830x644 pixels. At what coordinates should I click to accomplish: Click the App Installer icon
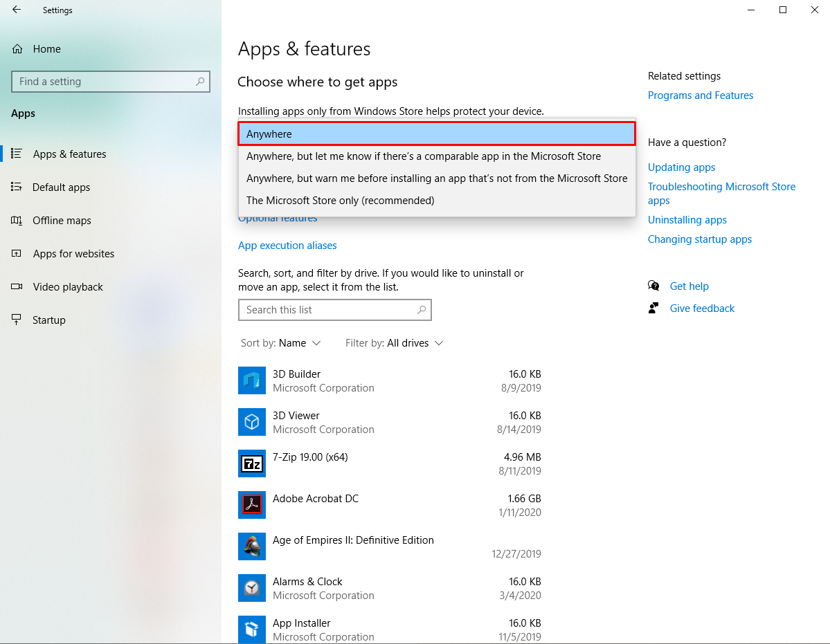(x=252, y=629)
